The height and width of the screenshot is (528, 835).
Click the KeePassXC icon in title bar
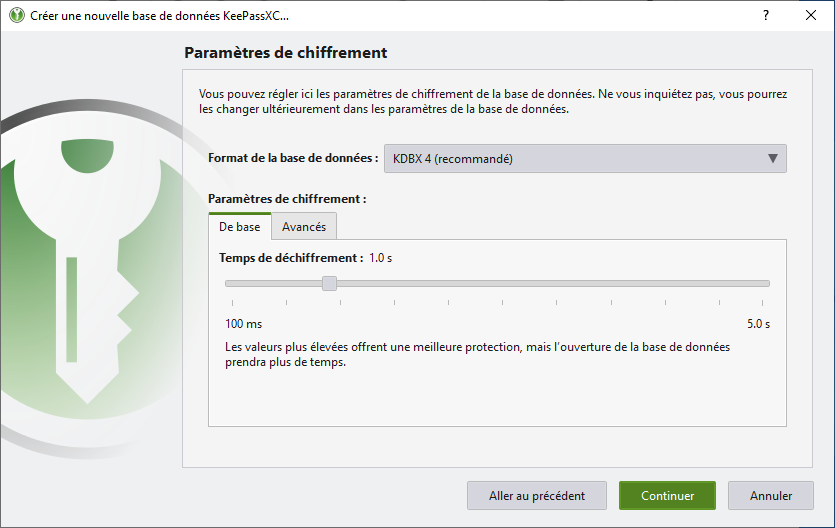point(17,15)
